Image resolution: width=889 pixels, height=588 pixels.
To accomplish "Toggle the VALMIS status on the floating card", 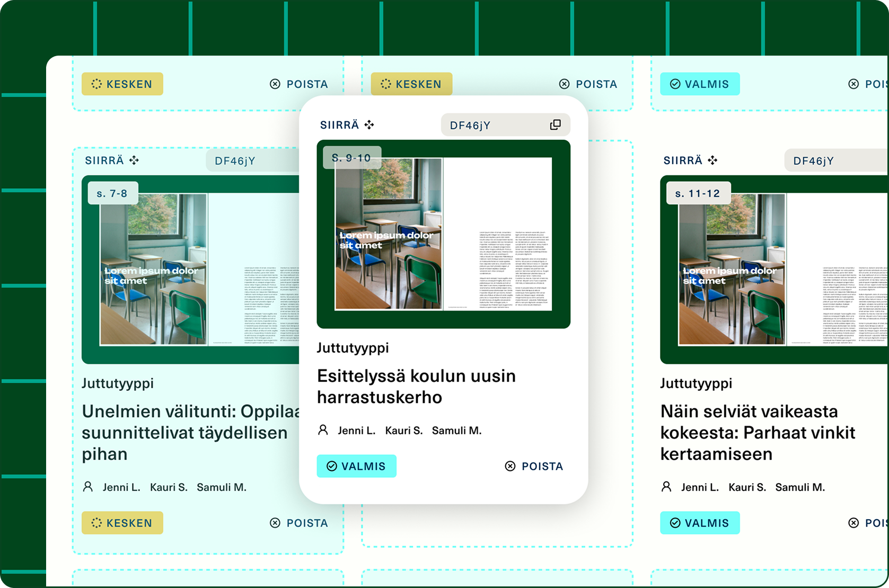I will (x=356, y=466).
